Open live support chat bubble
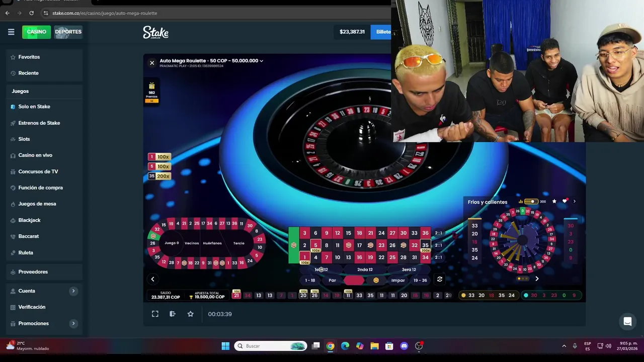The height and width of the screenshot is (362, 644). click(x=627, y=322)
